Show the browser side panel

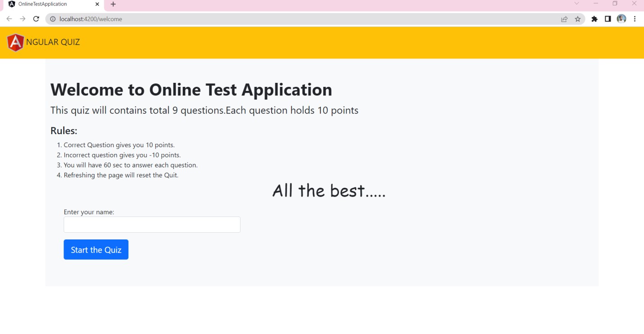coord(608,19)
